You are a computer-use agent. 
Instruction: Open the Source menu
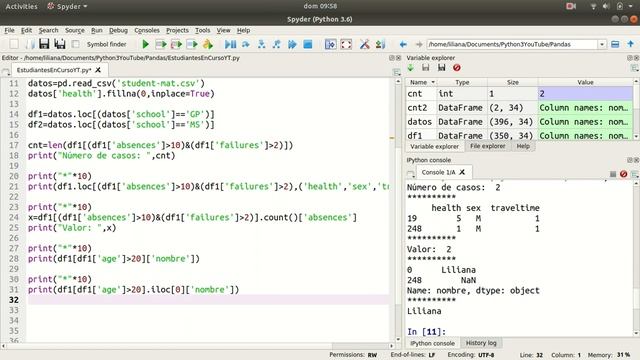click(x=75, y=30)
